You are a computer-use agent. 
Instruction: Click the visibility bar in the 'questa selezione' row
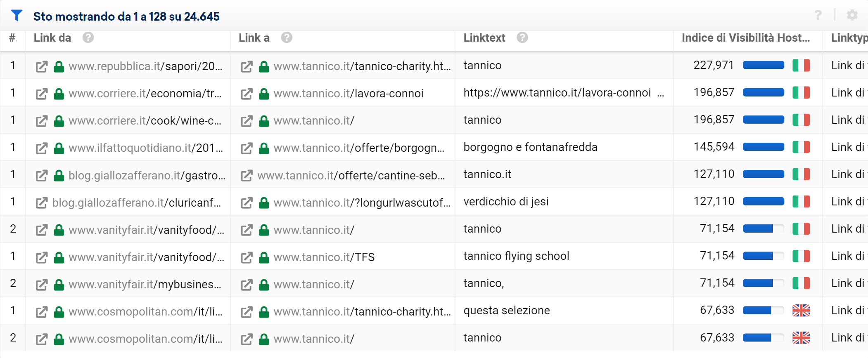[763, 310]
